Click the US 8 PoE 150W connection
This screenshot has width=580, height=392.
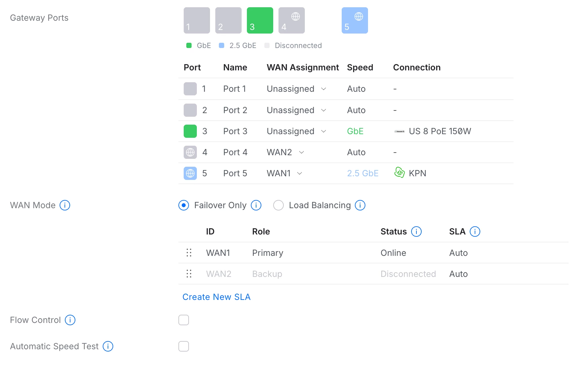point(440,131)
